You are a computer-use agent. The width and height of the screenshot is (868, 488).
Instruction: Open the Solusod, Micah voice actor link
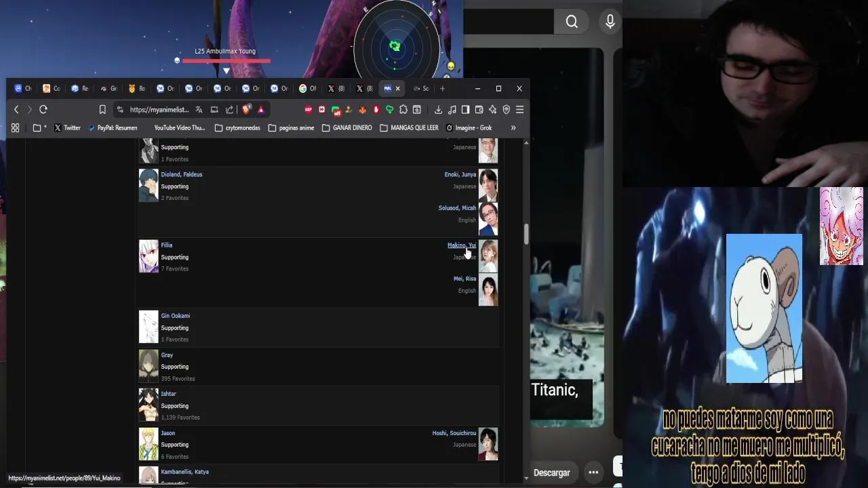457,208
